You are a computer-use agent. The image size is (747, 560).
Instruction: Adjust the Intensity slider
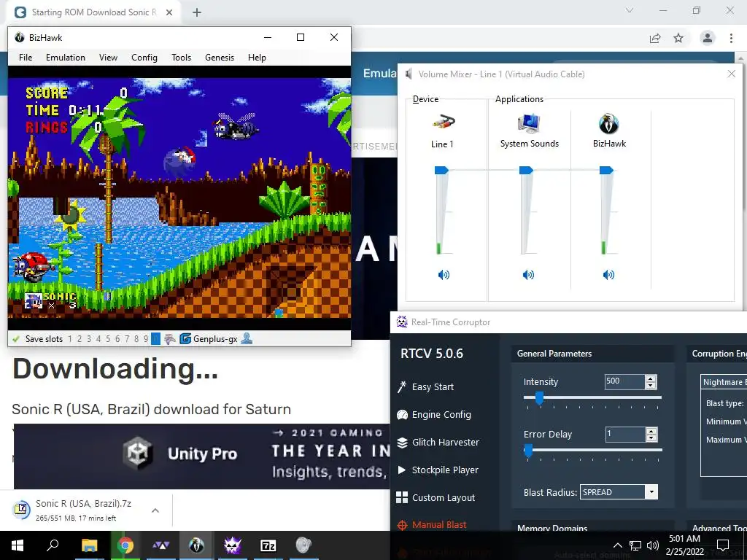pyautogui.click(x=539, y=397)
